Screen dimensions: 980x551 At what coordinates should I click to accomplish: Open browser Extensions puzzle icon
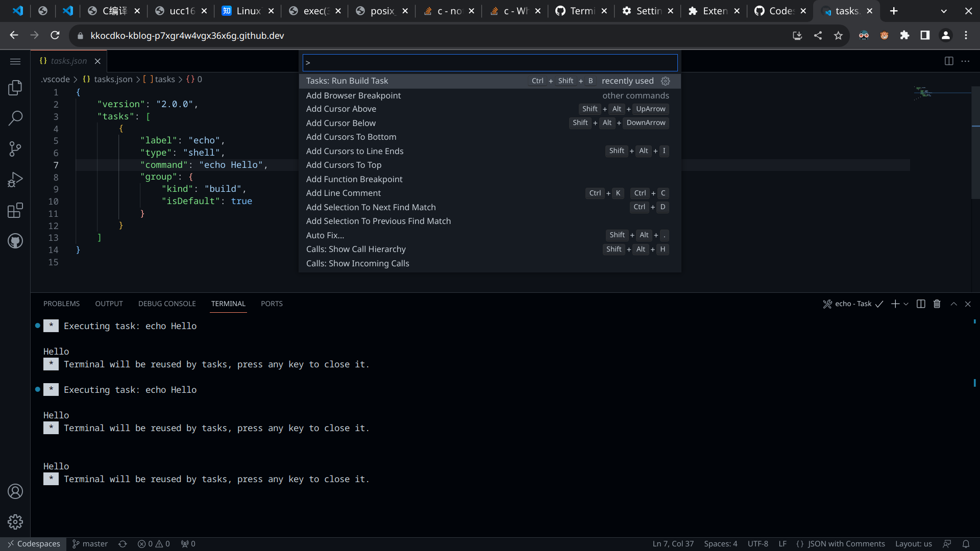[x=904, y=35]
